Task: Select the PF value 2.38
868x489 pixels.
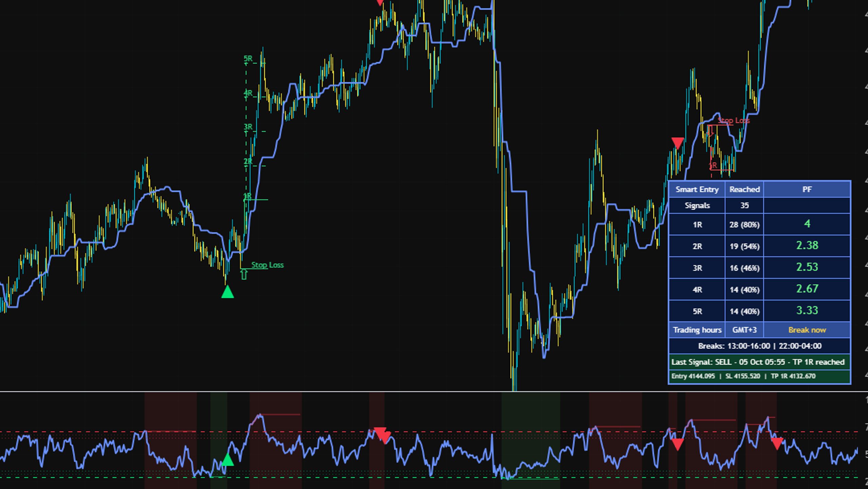Action: pos(807,246)
